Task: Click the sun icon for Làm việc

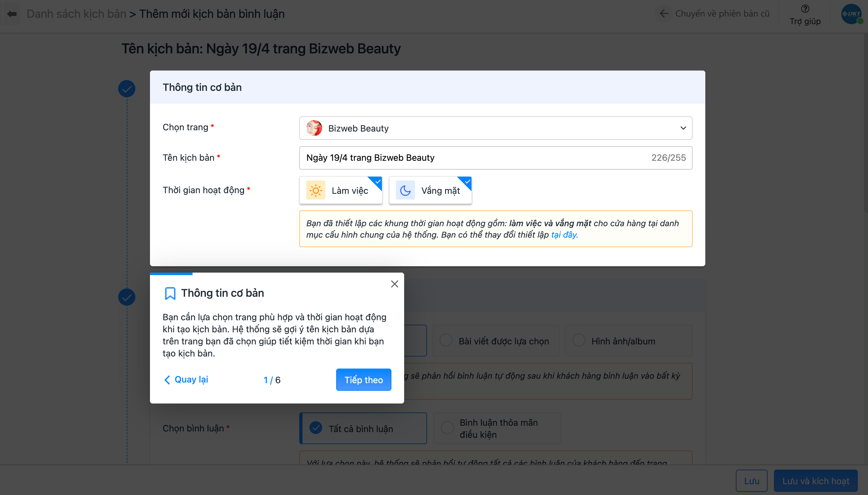Action: pos(315,190)
